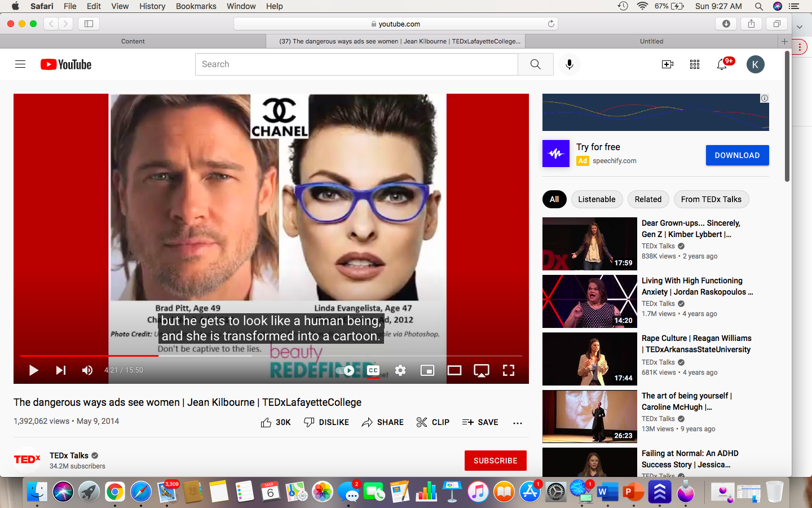Open the notifications bell
Viewport: 812px width, 508px height.
(722, 64)
